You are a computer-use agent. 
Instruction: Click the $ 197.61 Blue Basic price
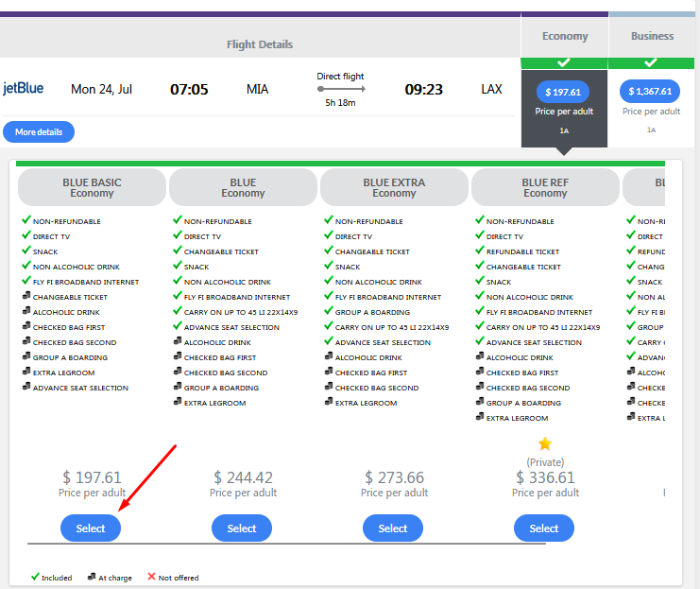click(92, 477)
